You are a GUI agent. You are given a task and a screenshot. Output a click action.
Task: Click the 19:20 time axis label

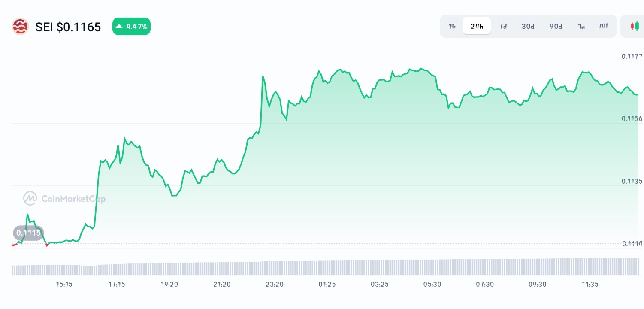click(169, 284)
